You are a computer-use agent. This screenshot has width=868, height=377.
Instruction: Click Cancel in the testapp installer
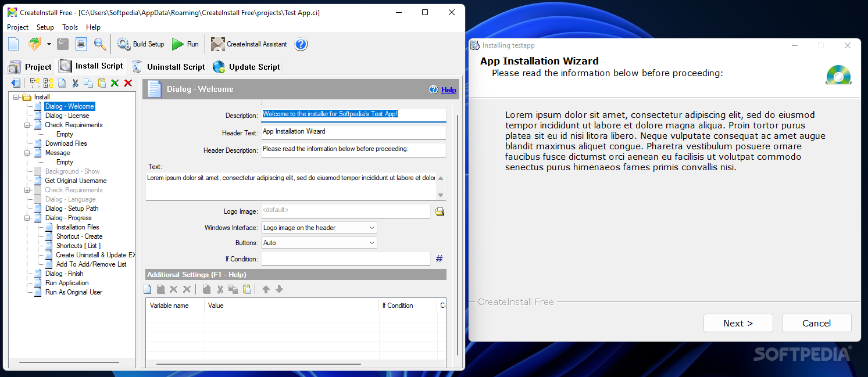[817, 323]
